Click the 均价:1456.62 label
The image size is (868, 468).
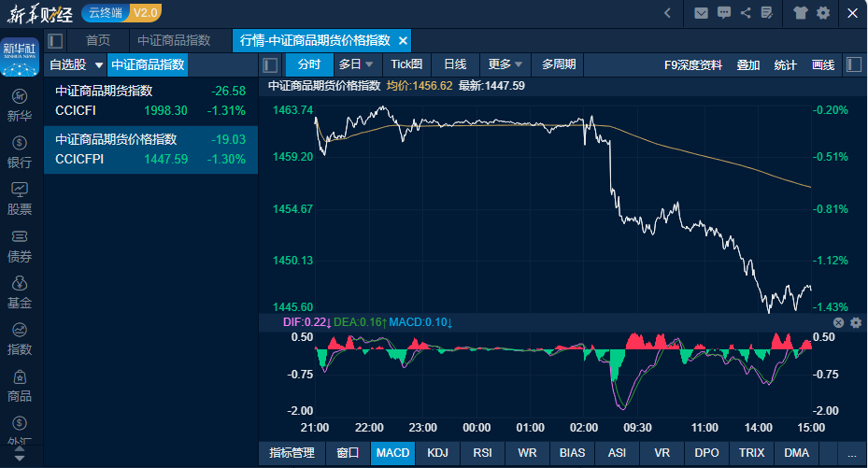coord(420,86)
